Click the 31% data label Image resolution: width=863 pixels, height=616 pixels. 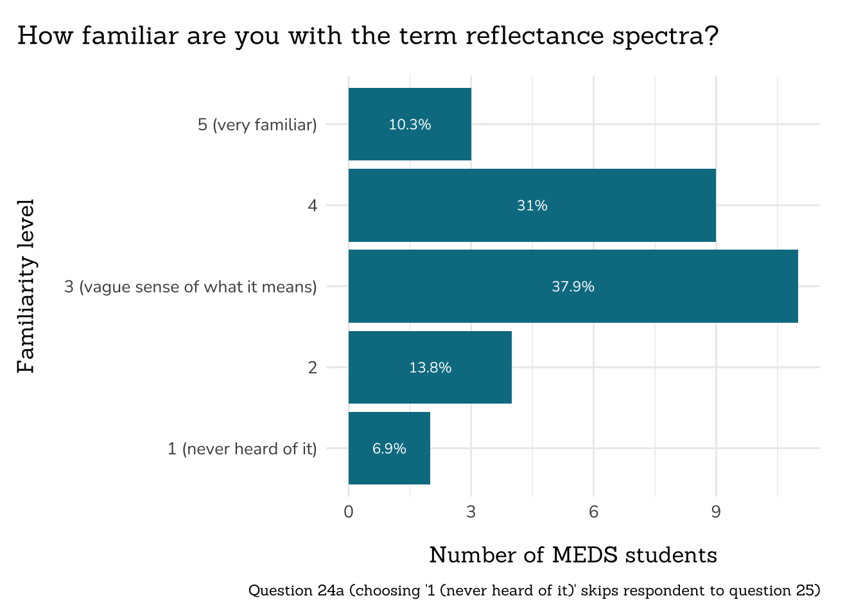[x=532, y=205]
